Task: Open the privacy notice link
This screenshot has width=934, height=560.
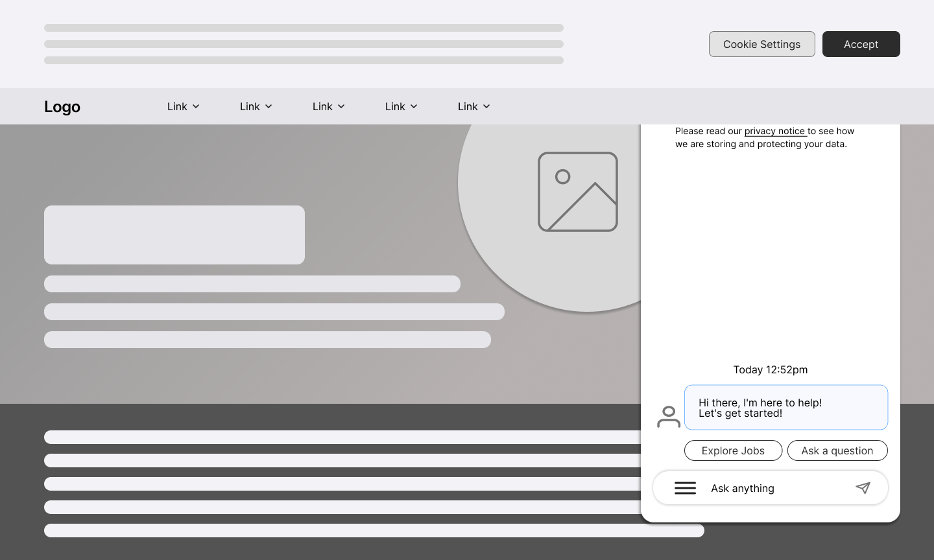Action: tap(775, 131)
